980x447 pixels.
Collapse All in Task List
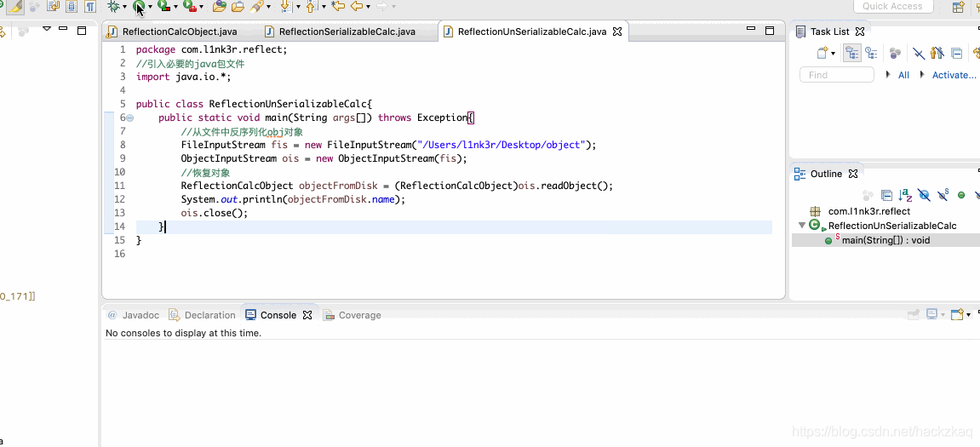point(956,53)
